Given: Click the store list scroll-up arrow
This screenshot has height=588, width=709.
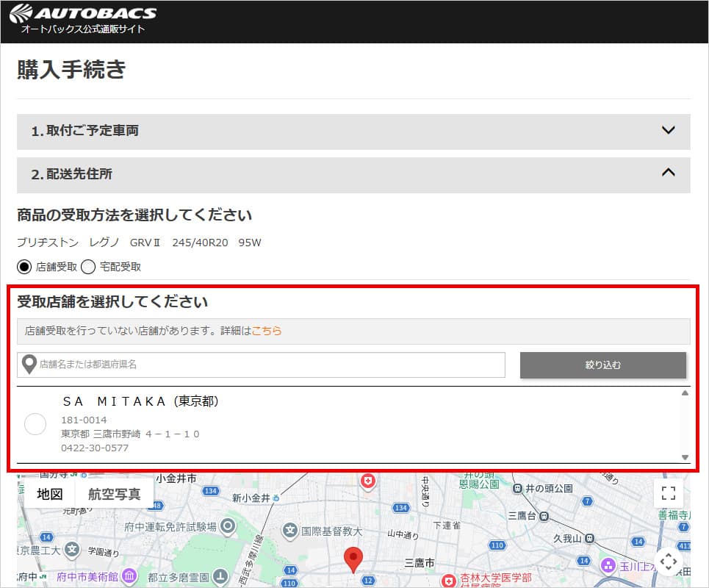Looking at the screenshot, I should click(x=685, y=393).
